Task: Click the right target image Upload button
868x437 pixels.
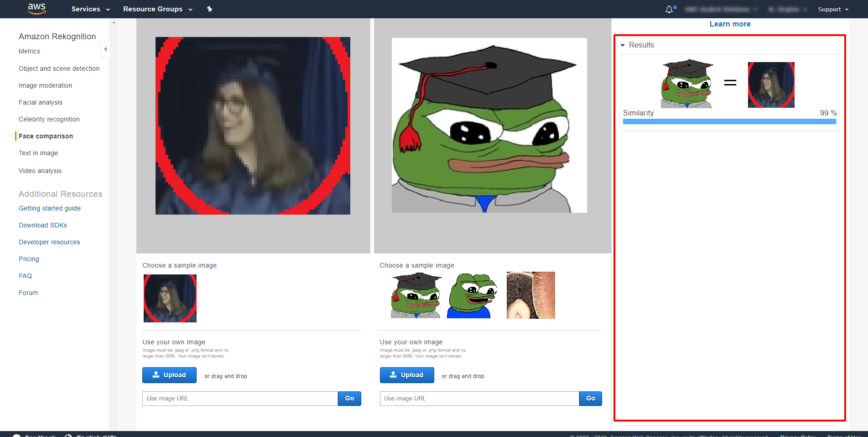Action: pos(407,375)
